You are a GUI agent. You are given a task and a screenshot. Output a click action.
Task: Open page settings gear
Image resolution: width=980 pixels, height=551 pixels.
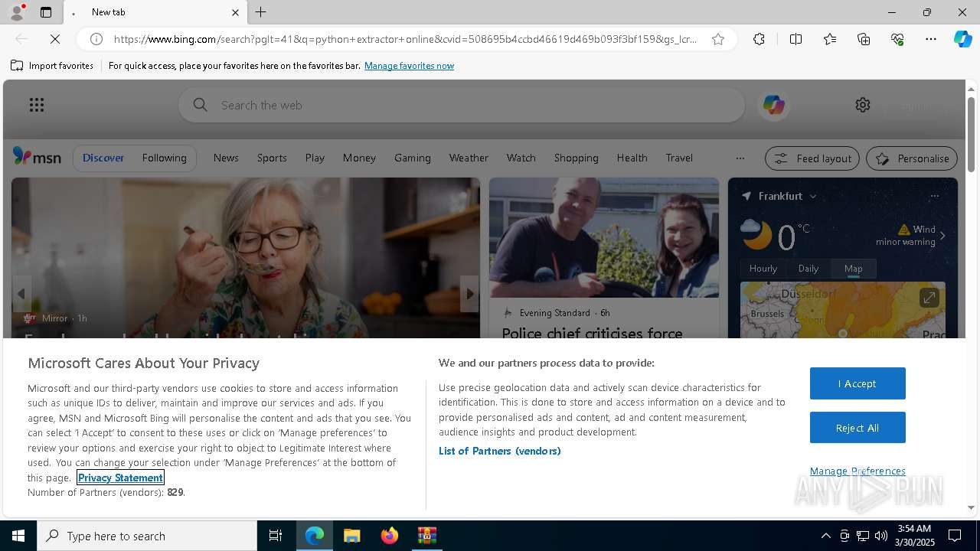point(863,105)
